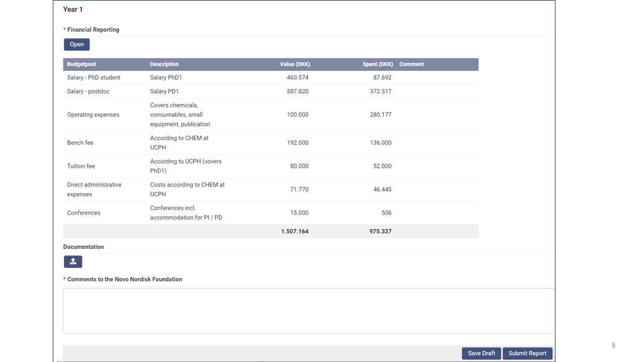Click the upload documentation icon button
The width and height of the screenshot is (644, 362).
pos(73,261)
